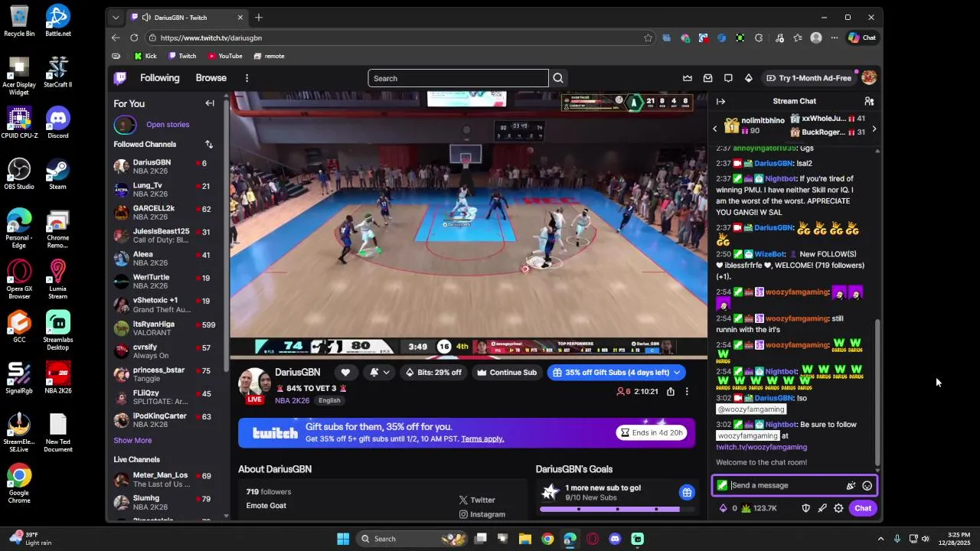The image size is (980, 551).
Task: Open chat settings gear icon
Action: [x=839, y=508]
